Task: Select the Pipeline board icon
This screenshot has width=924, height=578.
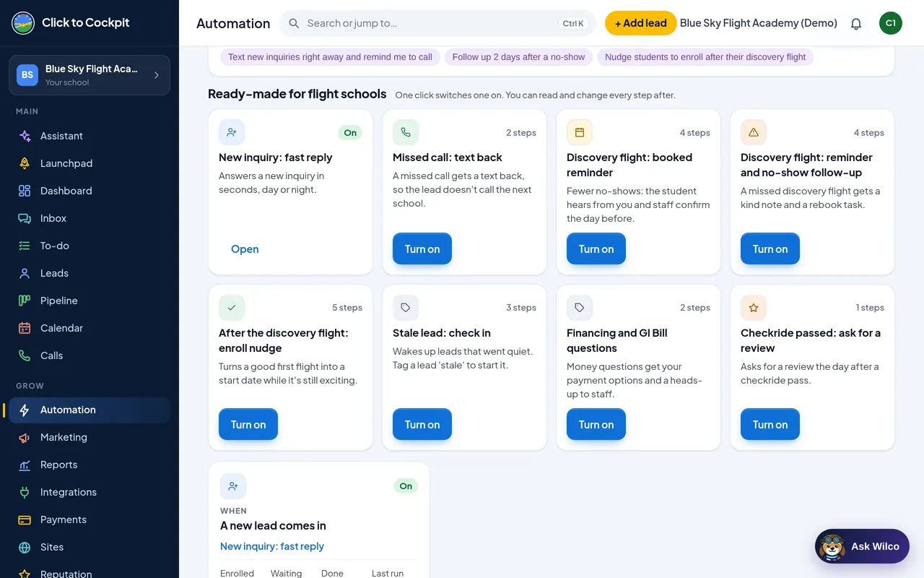Action: (25, 301)
